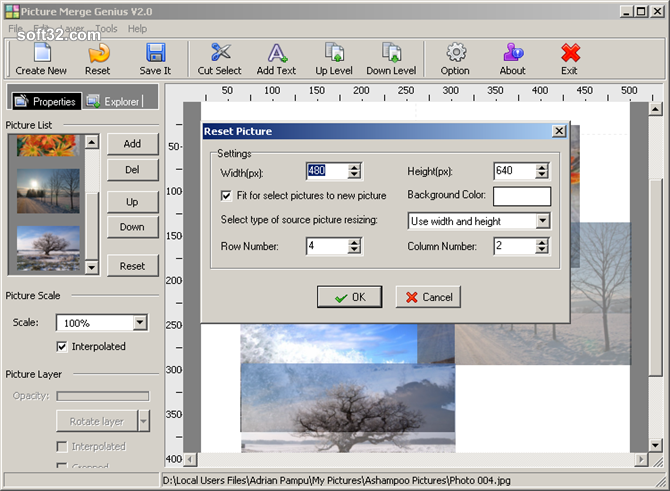Toggle Interpolated checkbox under Picture Layer
The height and width of the screenshot is (491, 670).
62,447
